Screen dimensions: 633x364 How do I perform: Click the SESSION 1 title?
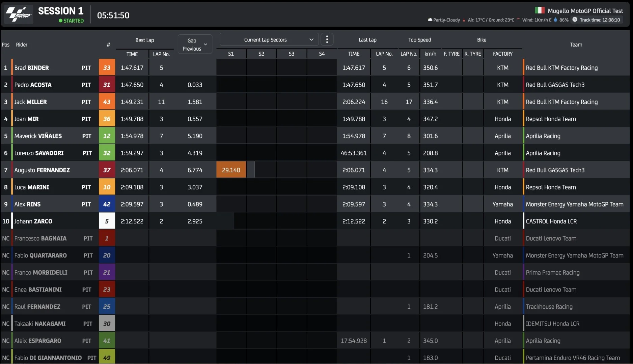point(61,11)
